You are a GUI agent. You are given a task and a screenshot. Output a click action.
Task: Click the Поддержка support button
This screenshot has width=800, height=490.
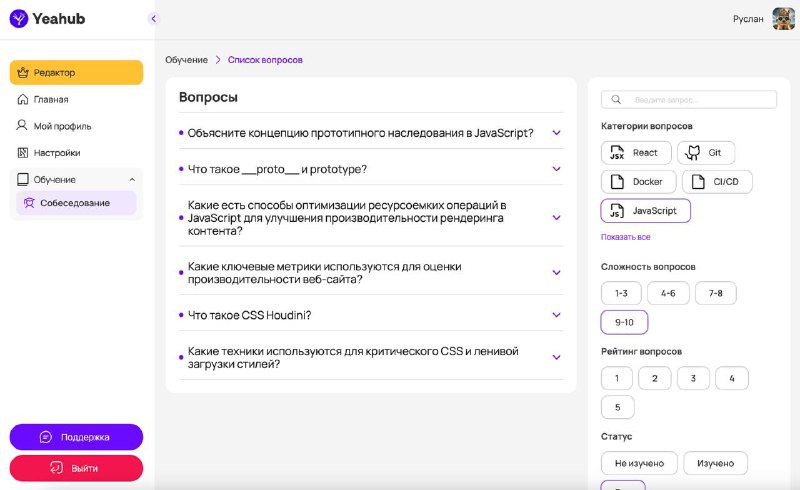pos(76,437)
